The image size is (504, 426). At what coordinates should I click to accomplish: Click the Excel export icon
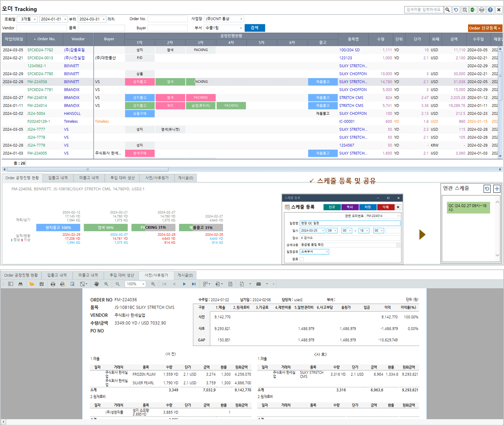pyautogui.click(x=473, y=10)
